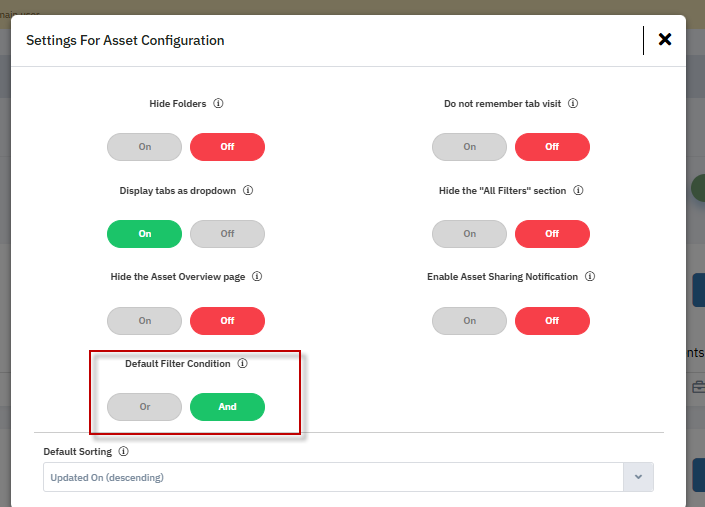Screen dimensions: 705x507
Task: Click the Updated On (descending) sorting field
Action: tap(330, 477)
